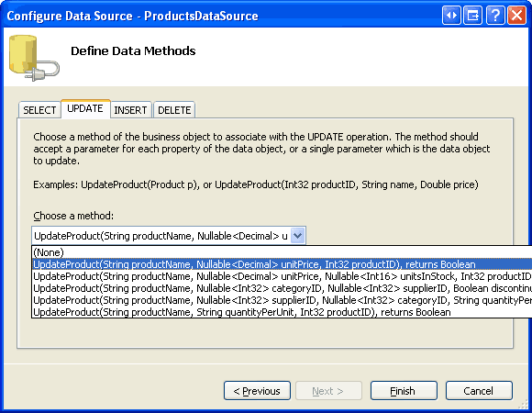532x413 pixels.
Task: Click the window layout title bar icon
Action: point(473,16)
